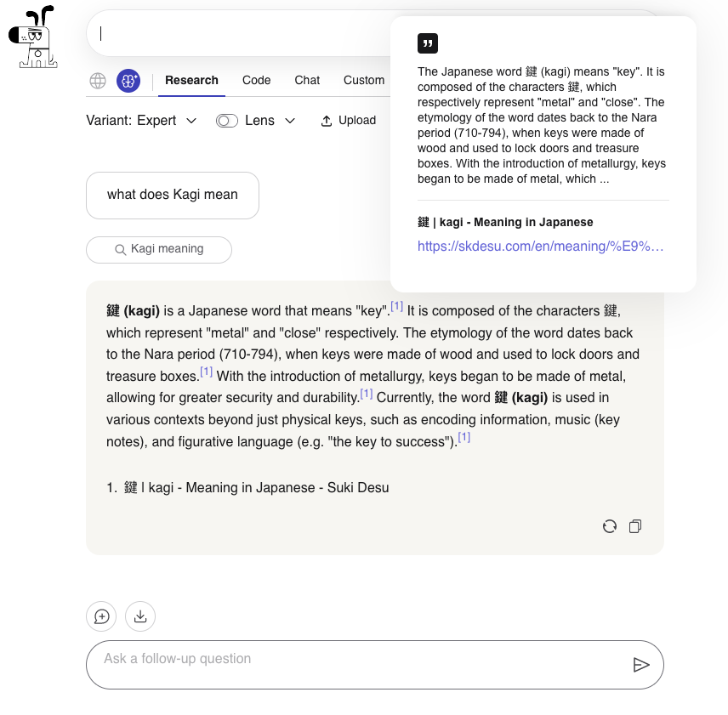Click the regenerate answer icon
Viewport: 728px width, 715px height.
coord(609,526)
